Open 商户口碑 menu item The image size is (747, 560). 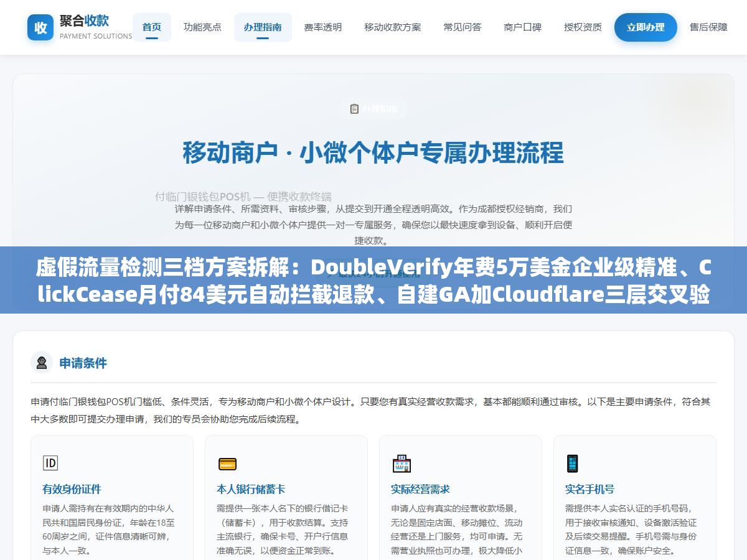pos(523,27)
